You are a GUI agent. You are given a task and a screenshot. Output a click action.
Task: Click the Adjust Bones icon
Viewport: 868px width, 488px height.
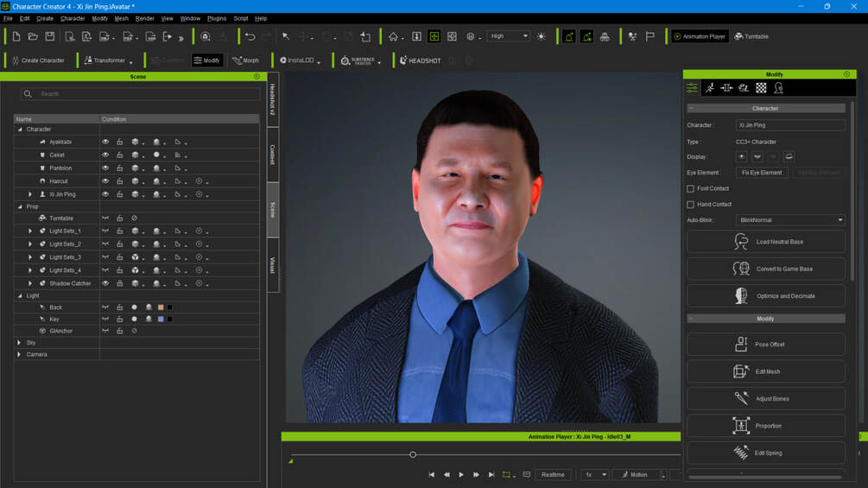click(741, 398)
